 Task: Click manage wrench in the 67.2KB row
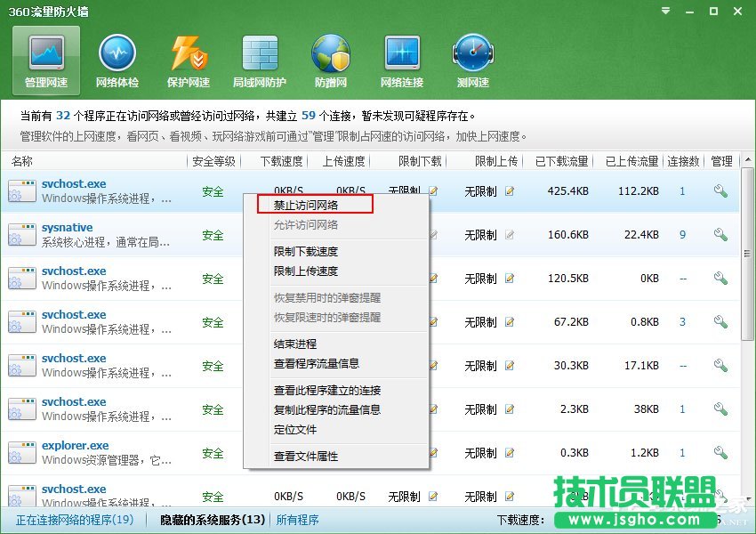pos(720,322)
